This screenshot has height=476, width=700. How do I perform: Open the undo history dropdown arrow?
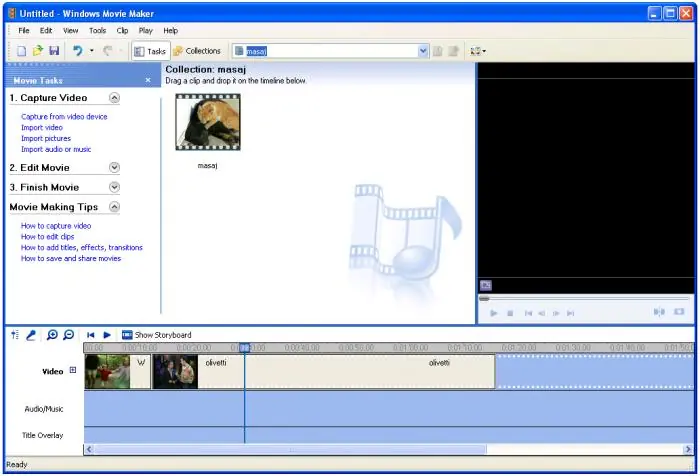(92, 51)
